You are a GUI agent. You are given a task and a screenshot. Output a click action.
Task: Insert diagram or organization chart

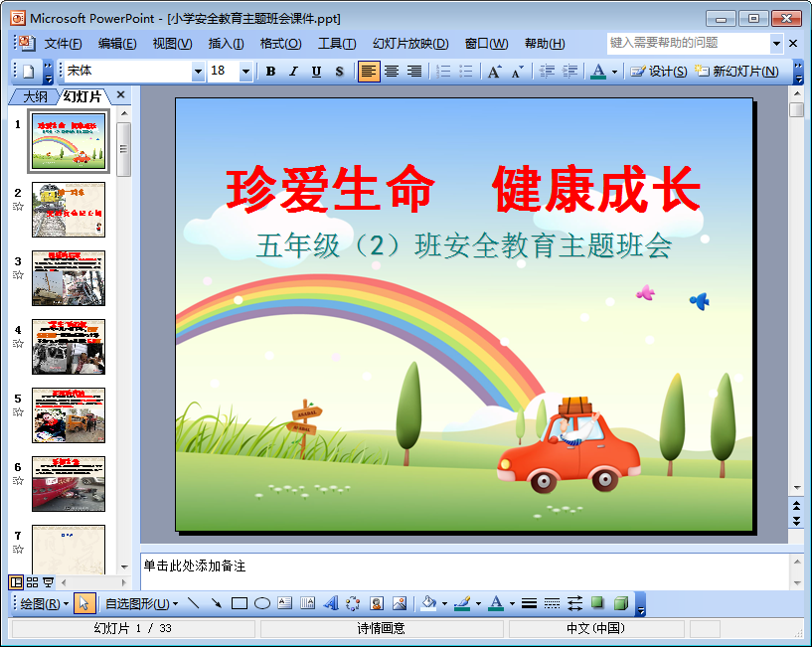(x=353, y=603)
